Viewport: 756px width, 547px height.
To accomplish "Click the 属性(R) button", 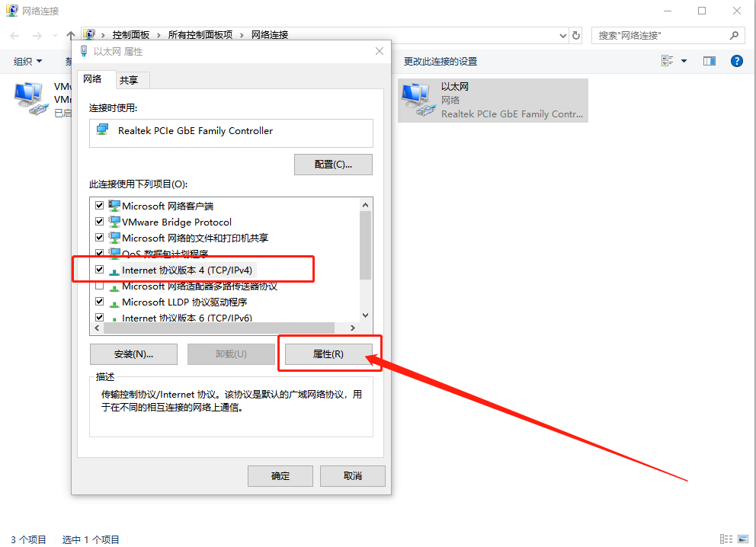I will point(328,354).
